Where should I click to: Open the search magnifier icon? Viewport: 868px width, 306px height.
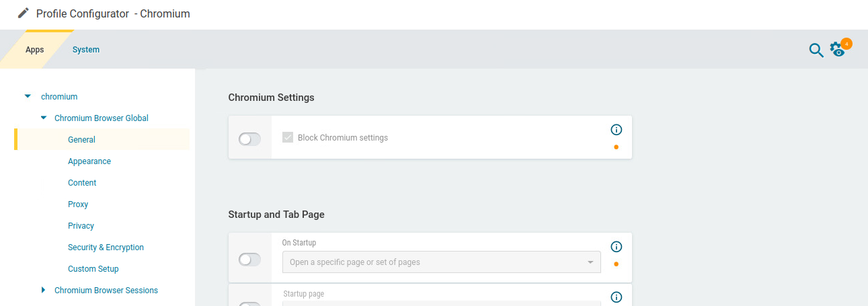tap(816, 50)
